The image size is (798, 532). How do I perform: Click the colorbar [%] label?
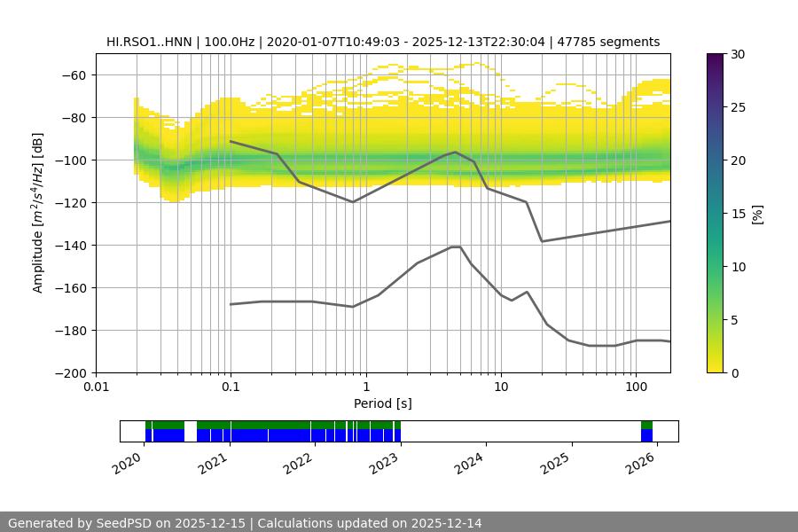click(756, 213)
